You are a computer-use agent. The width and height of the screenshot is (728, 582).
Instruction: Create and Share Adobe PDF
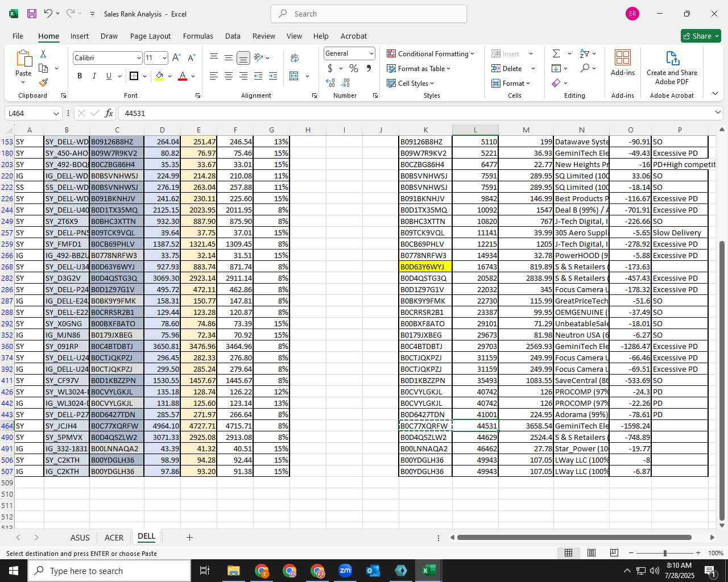pyautogui.click(x=672, y=67)
